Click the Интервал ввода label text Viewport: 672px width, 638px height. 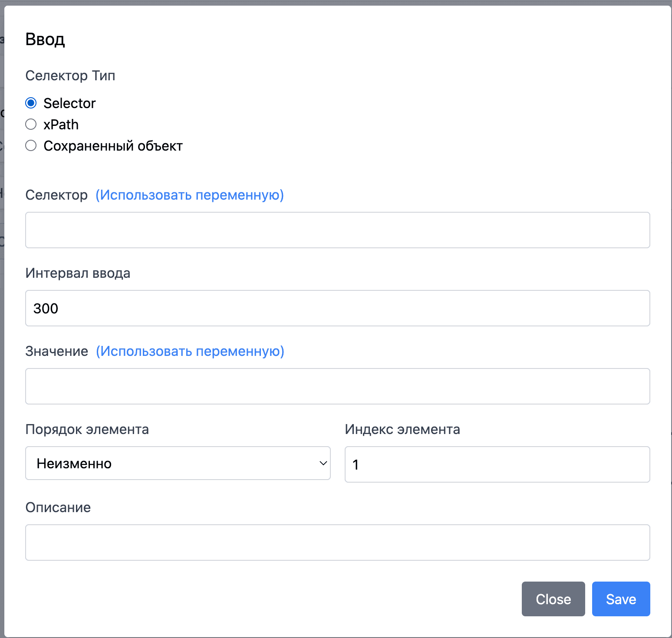(x=78, y=273)
